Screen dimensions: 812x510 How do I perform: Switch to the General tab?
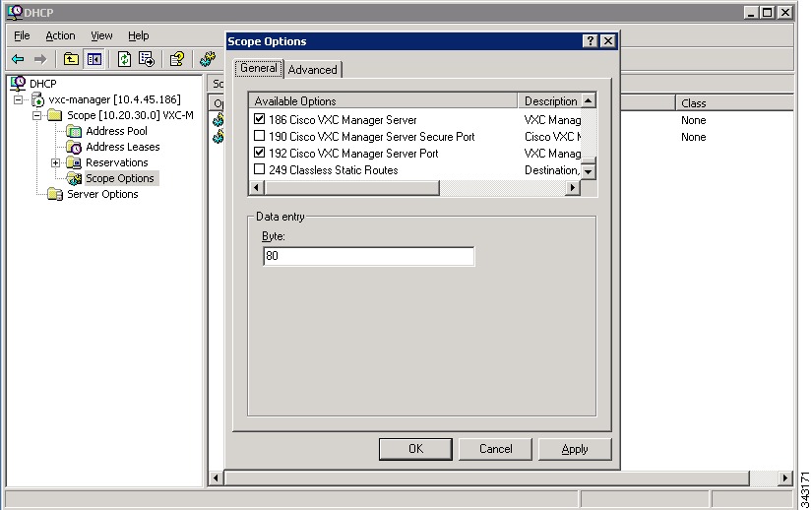[x=259, y=68]
